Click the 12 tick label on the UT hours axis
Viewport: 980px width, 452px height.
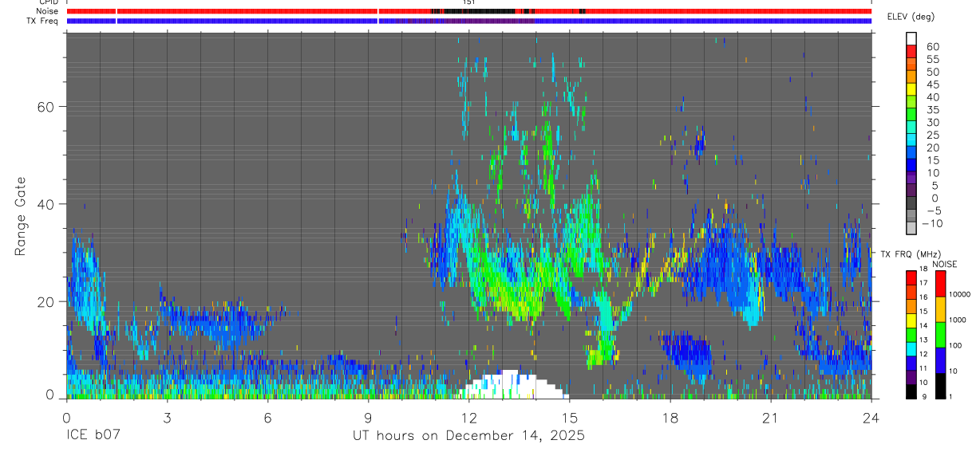pyautogui.click(x=468, y=418)
